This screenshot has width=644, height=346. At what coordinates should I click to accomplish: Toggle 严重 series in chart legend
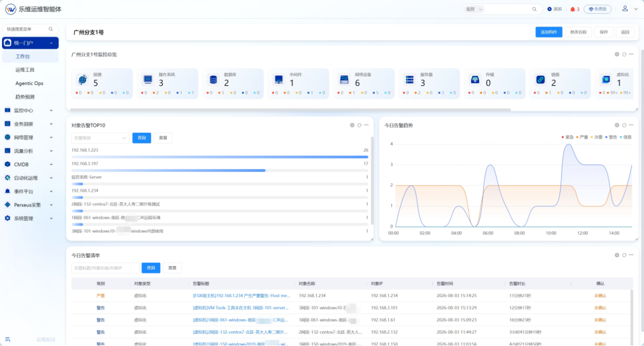coord(582,137)
